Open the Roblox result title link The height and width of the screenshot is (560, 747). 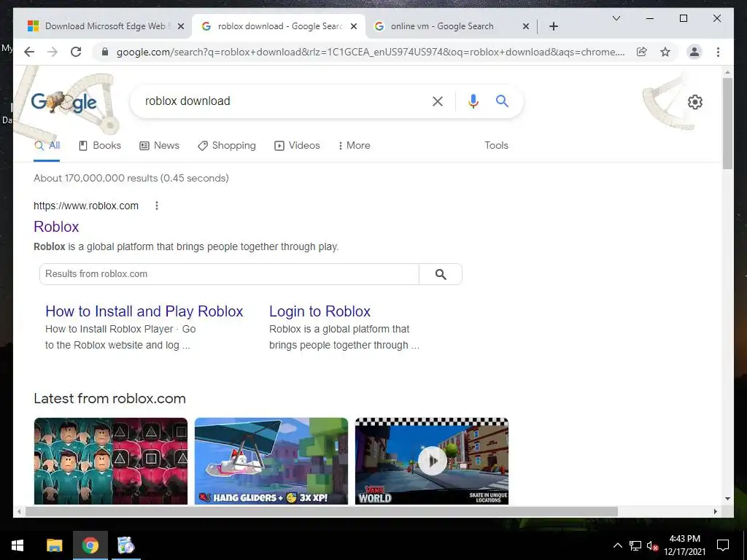56,227
